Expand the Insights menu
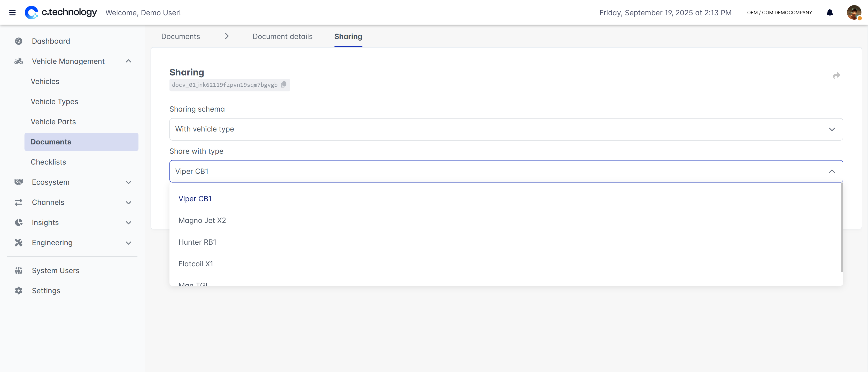Screen dimensions: 868x372 coord(128,223)
